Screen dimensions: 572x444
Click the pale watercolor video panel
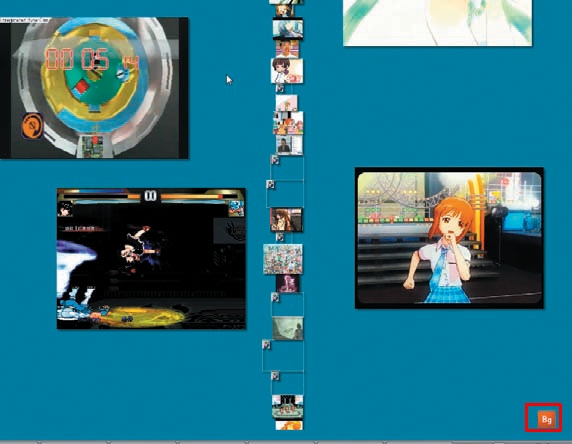click(437, 23)
